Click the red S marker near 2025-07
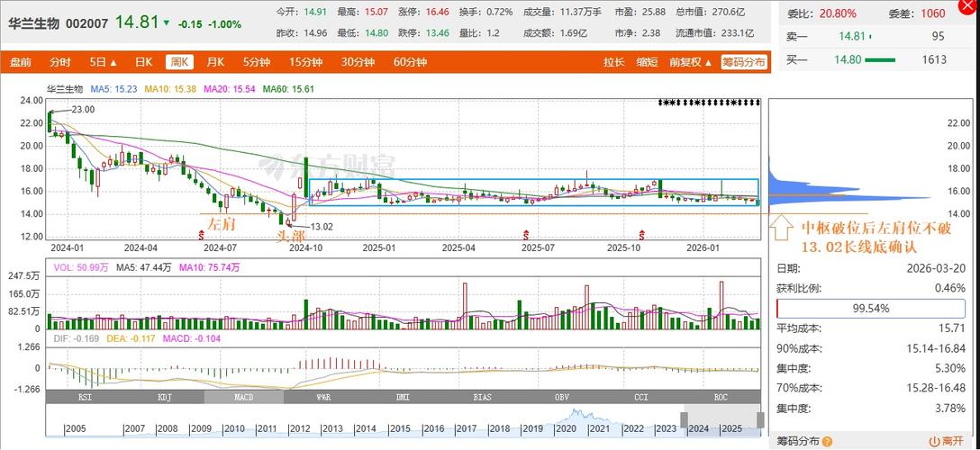Viewport: 980px width, 450px height. tap(526, 235)
